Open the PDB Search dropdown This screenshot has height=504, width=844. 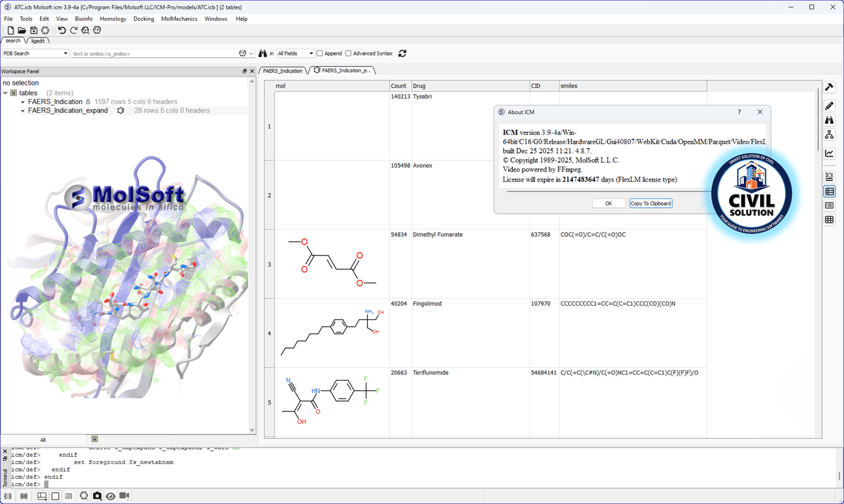click(35, 53)
